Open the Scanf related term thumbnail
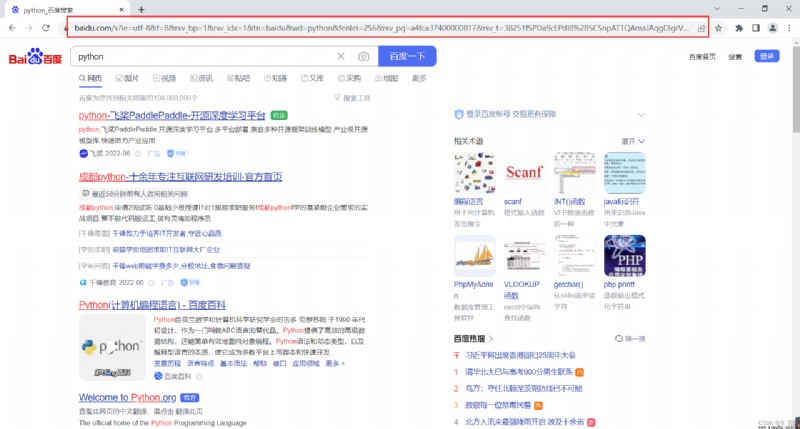800x429 pixels. [524, 173]
